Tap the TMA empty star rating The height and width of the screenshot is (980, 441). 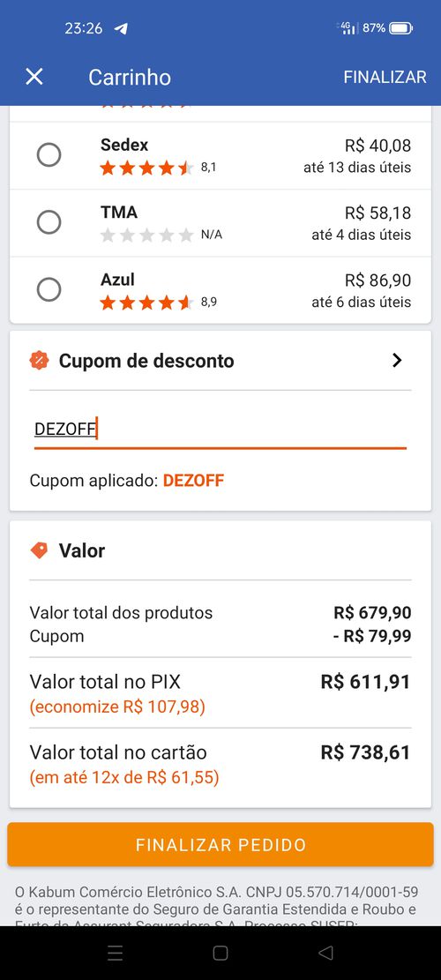coord(146,235)
